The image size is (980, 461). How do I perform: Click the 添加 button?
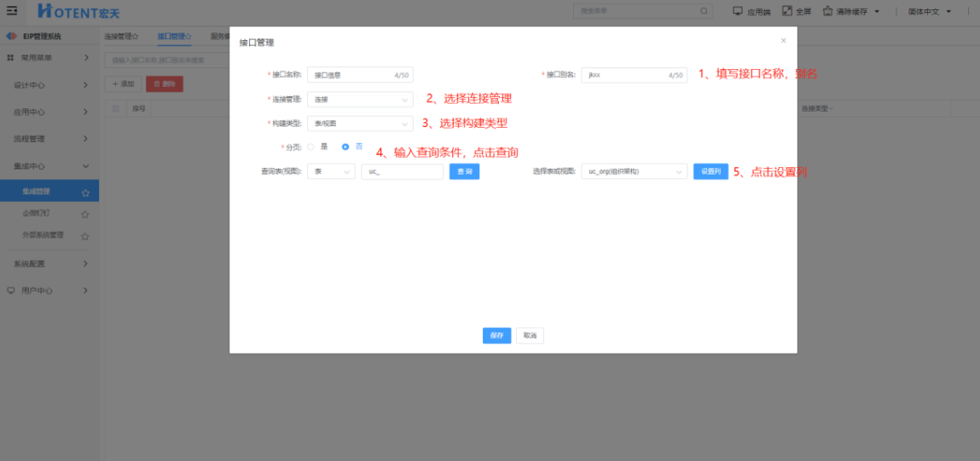point(123,84)
